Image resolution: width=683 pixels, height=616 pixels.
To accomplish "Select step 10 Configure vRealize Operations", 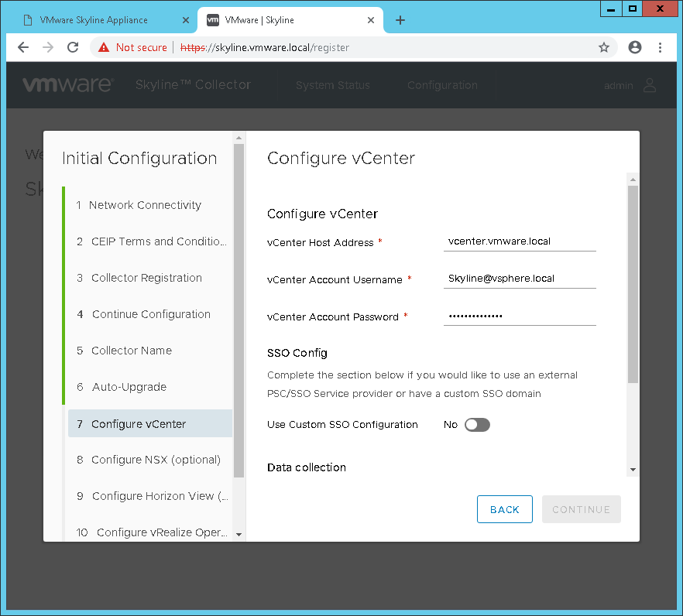I will pyautogui.click(x=152, y=532).
